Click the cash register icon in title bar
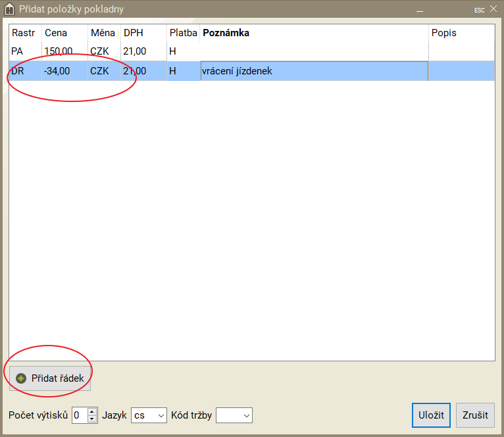 click(x=9, y=9)
